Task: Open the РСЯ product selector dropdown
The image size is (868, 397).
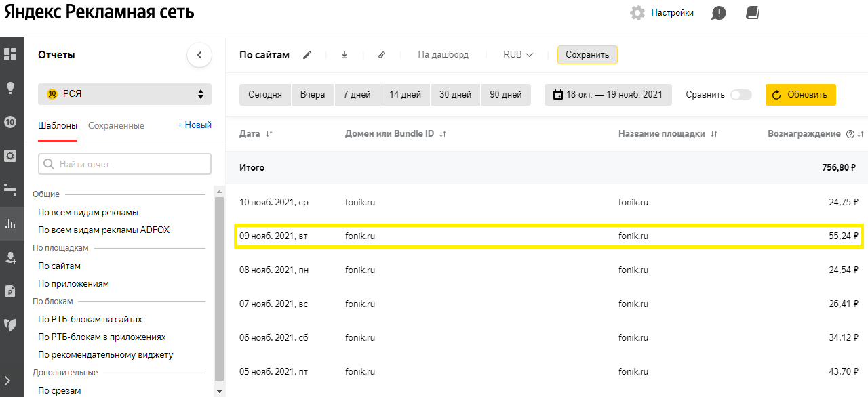Action: coord(125,94)
